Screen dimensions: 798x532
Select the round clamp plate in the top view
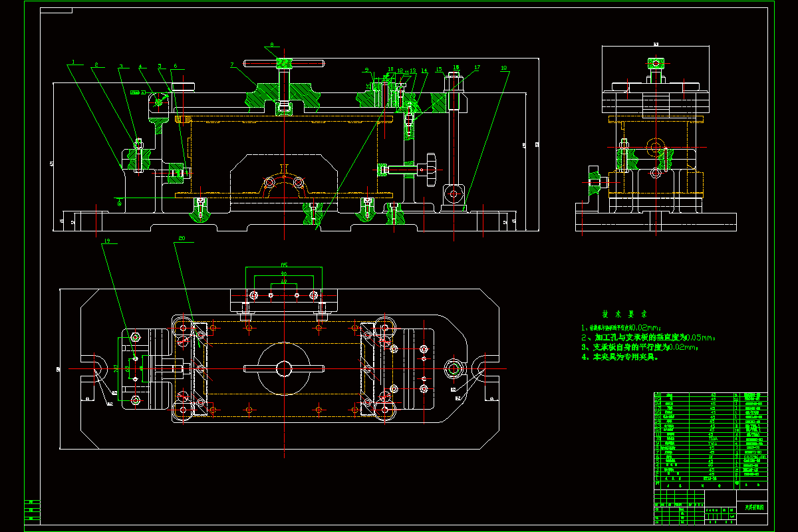[x=284, y=368]
